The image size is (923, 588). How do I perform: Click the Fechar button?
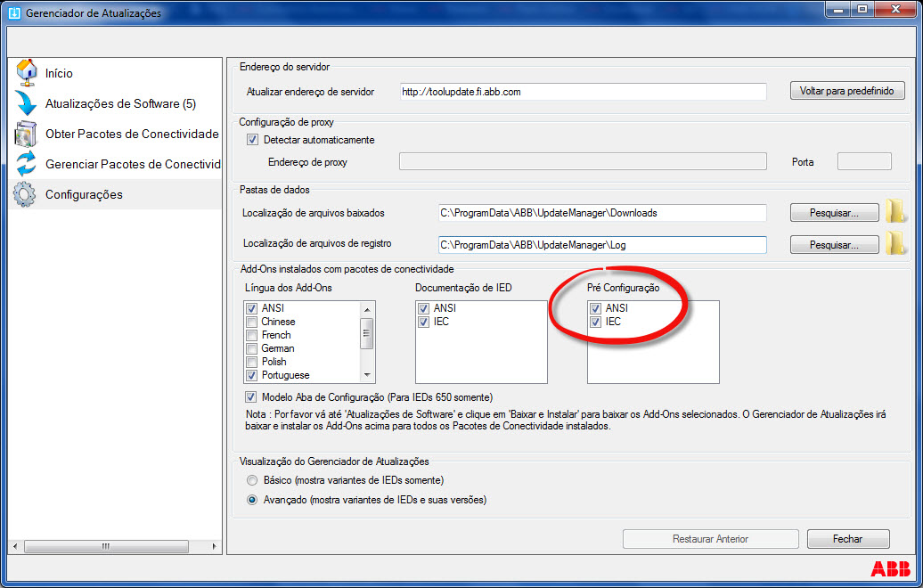point(847,539)
